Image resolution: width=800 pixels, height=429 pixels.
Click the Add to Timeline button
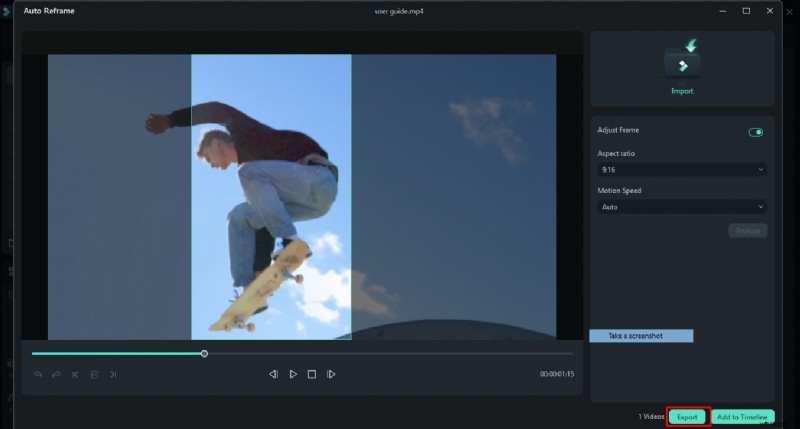tap(742, 417)
